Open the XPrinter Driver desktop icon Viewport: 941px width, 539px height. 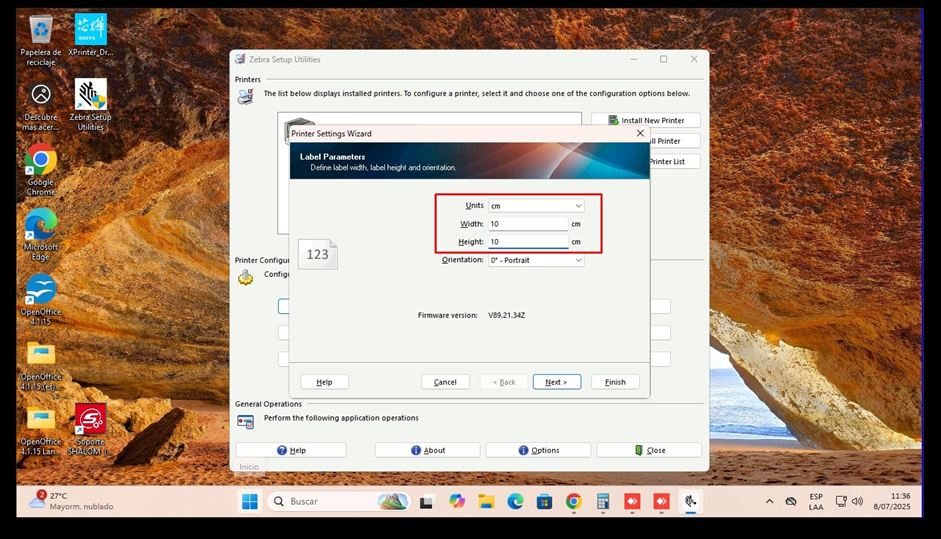coord(91,30)
